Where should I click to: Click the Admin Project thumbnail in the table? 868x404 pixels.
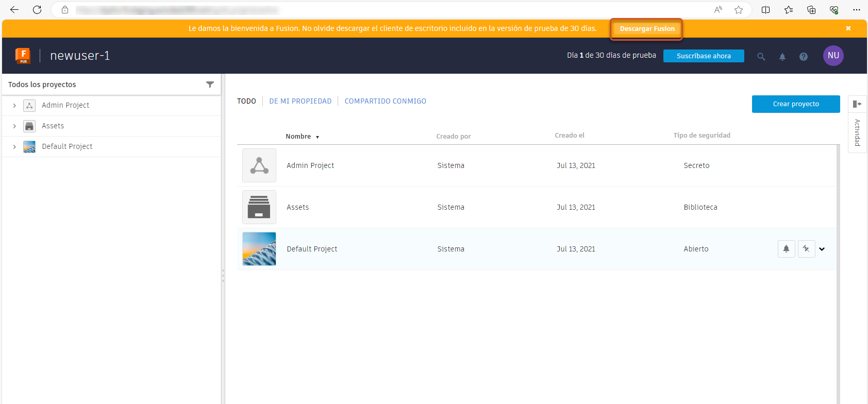(x=259, y=165)
